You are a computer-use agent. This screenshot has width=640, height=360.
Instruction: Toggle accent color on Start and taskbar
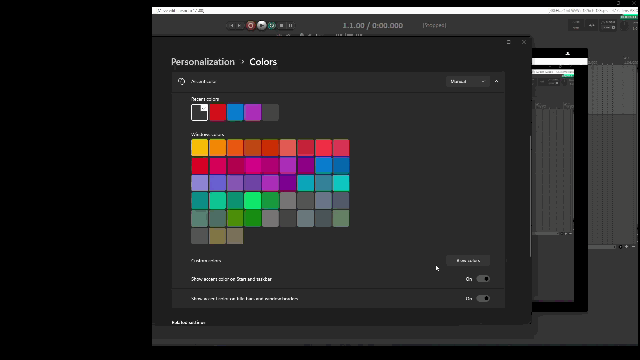point(483,279)
